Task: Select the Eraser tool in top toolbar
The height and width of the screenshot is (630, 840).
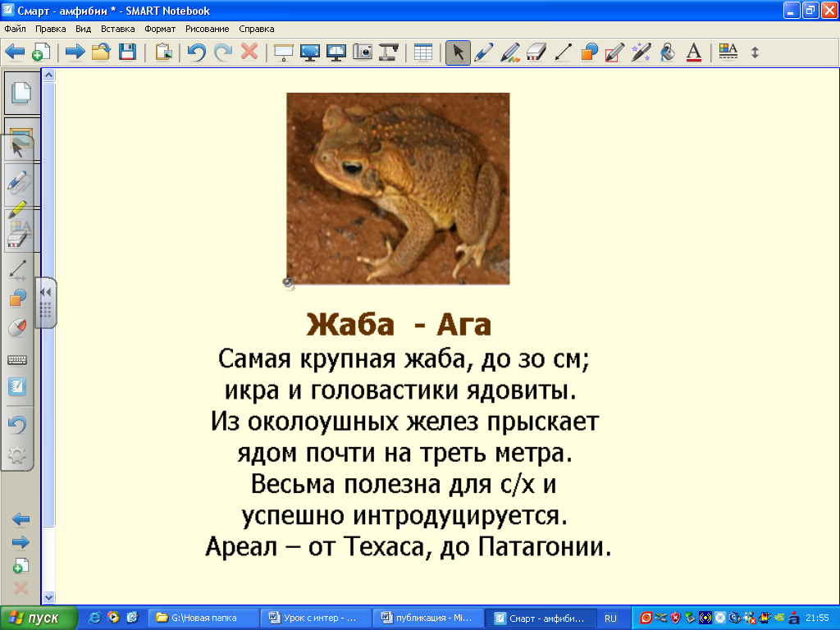Action: (x=536, y=52)
